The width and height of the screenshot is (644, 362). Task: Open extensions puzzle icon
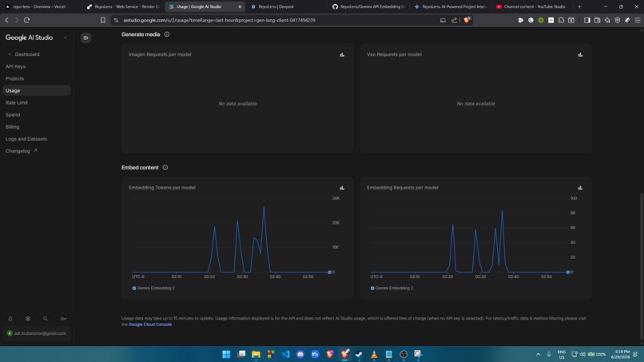tap(561, 20)
